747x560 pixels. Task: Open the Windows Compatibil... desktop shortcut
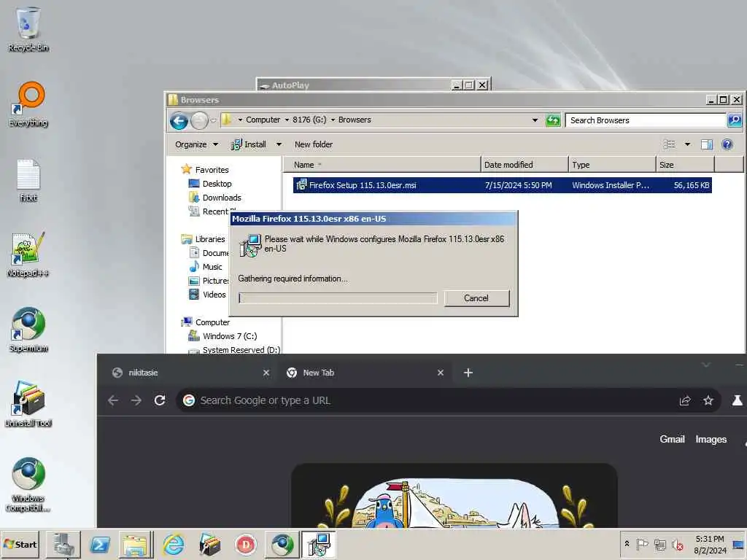(x=28, y=484)
